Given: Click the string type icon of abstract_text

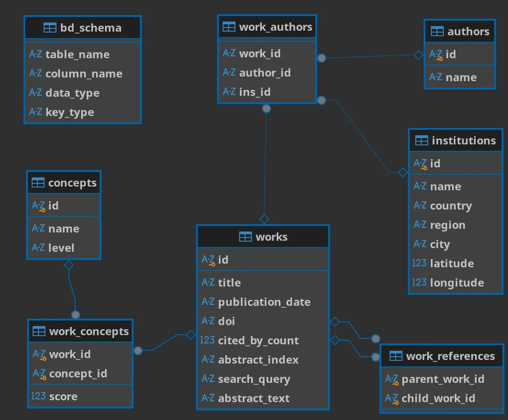Looking at the screenshot, I should coord(208,398).
